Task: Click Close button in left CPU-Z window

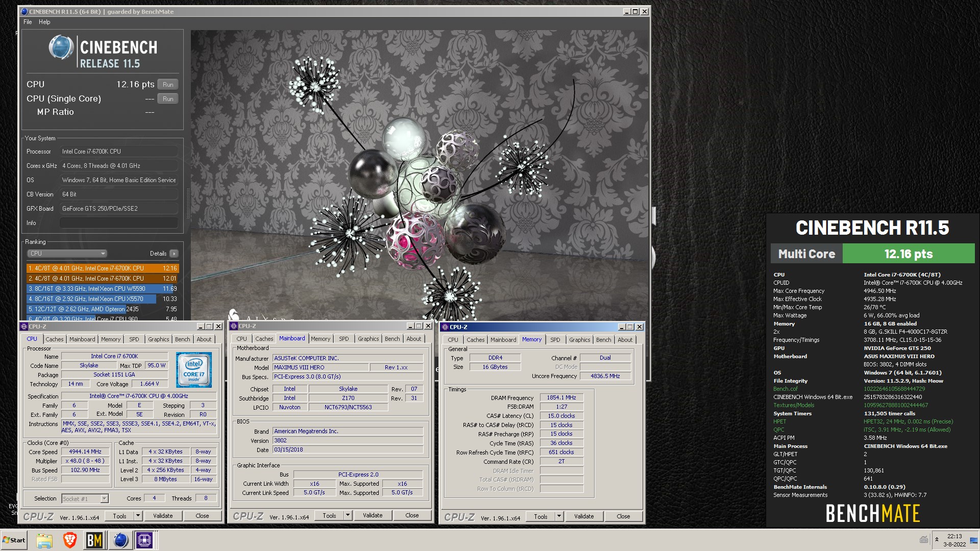Action: (202, 516)
